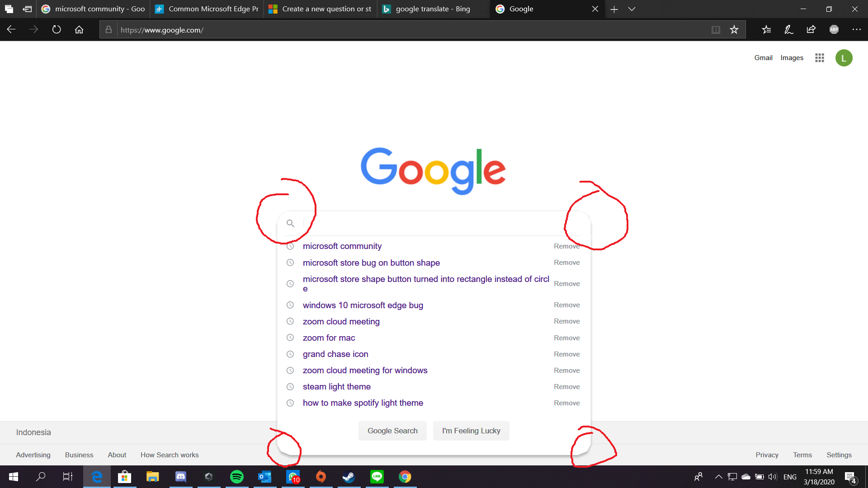Select suggestion zoom for mac
The width and height of the screenshot is (868, 488).
pos(329,338)
